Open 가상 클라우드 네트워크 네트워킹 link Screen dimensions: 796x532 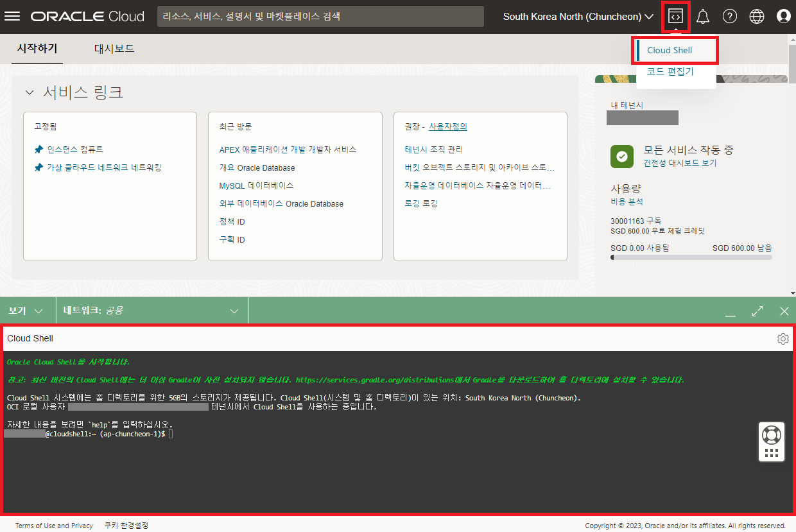pos(104,167)
